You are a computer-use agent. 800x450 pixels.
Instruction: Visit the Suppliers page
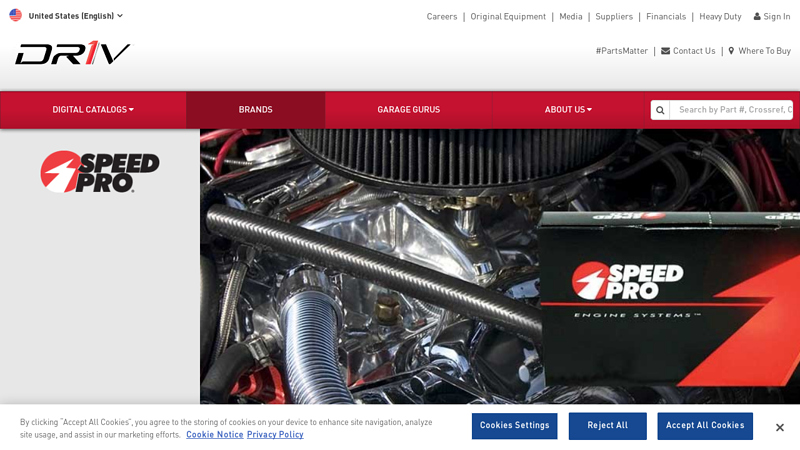(x=614, y=16)
